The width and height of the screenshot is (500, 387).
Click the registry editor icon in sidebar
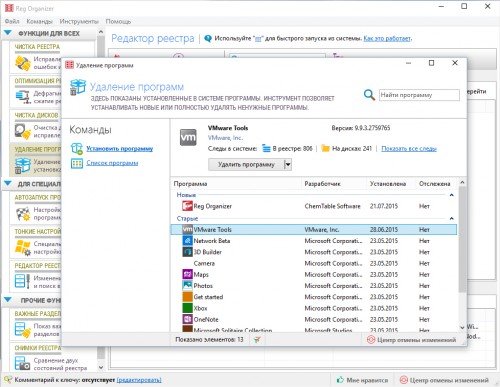click(23, 281)
